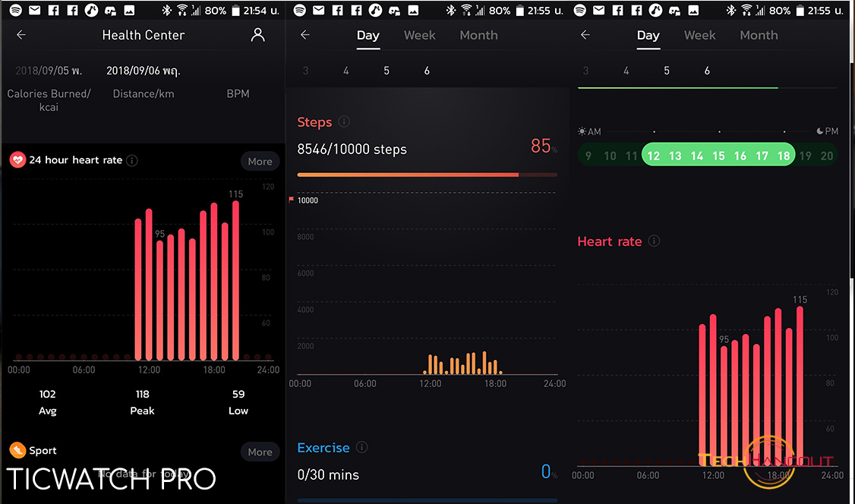Tap the 85% steps percentage
This screenshot has width=855, height=504.
click(544, 146)
